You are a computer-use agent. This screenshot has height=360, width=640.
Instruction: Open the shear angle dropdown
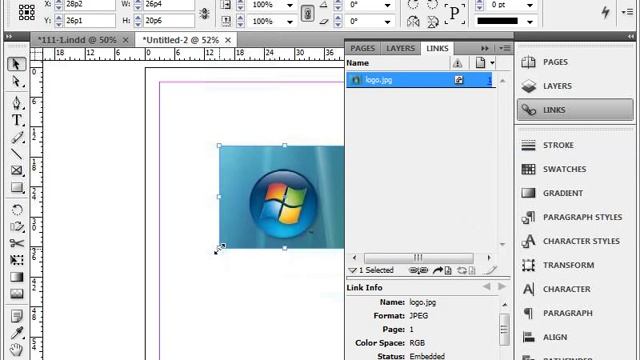387,21
